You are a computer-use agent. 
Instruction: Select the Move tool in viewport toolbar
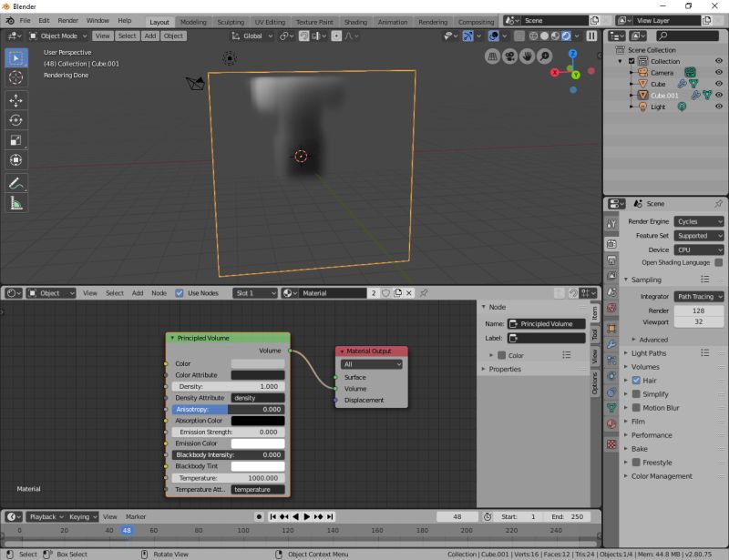click(x=15, y=101)
